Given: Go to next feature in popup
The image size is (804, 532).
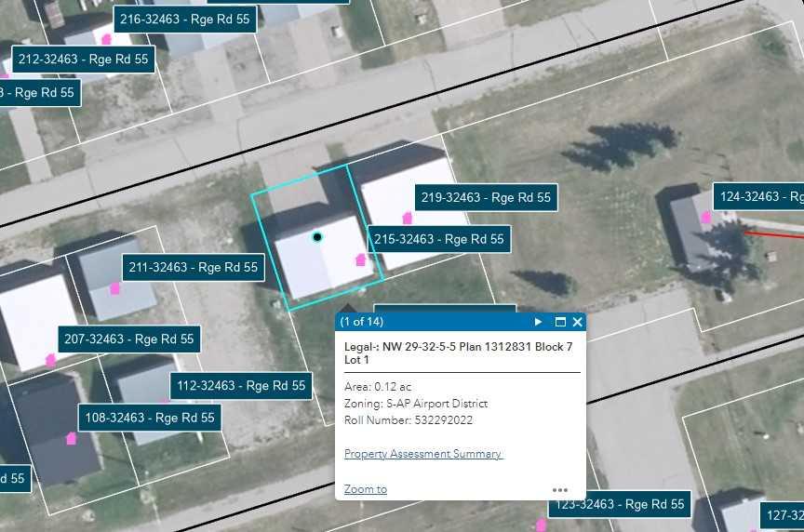Looking at the screenshot, I should click(538, 322).
